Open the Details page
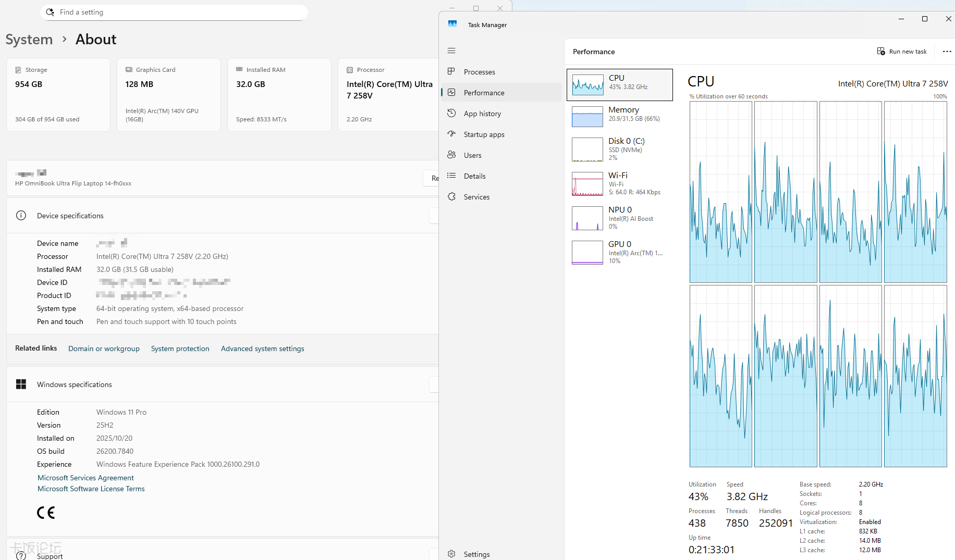Screen dimensions: 955x560 click(x=474, y=176)
